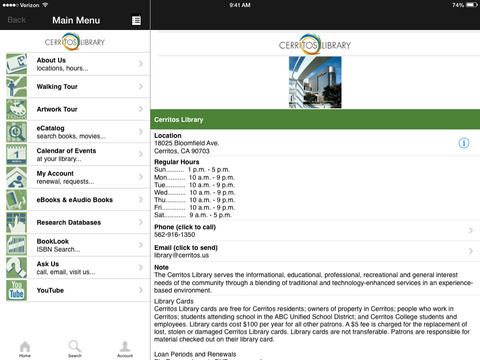This screenshot has height=360, width=480.
Task: Expand the Email click-to-send chevron
Action: [x=471, y=251]
